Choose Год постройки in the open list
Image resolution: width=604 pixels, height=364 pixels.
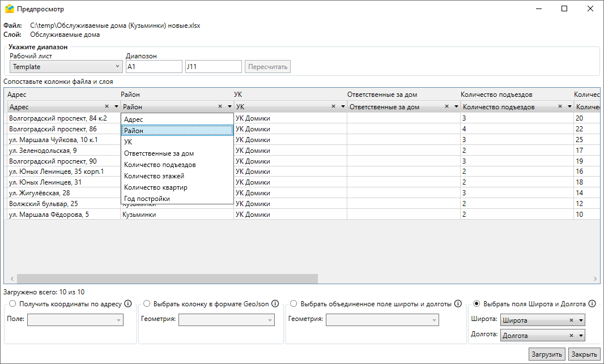pos(147,199)
